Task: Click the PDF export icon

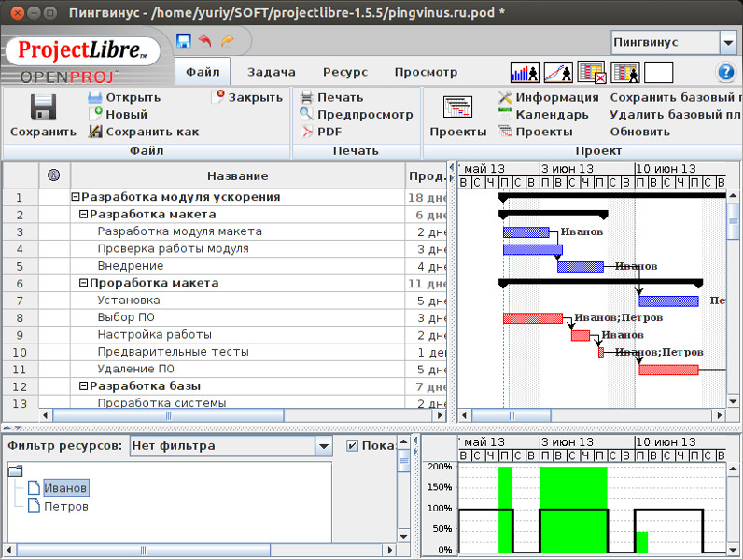Action: point(307,132)
